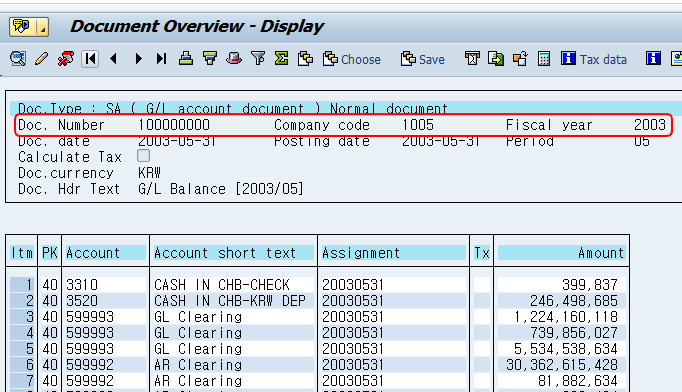Viewport: 682px width, 392px height.
Task: Click account 3310 in item 1
Action: 82,285
